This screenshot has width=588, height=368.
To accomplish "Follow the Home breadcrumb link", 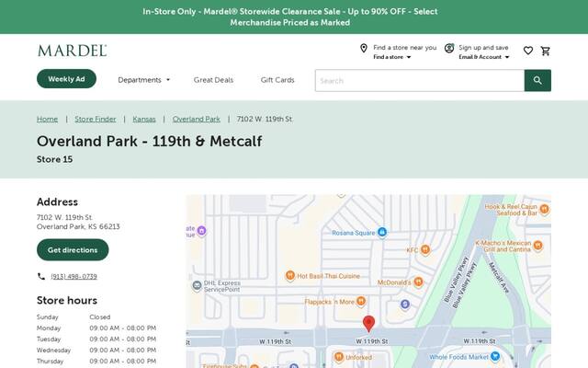I will click(x=47, y=119).
